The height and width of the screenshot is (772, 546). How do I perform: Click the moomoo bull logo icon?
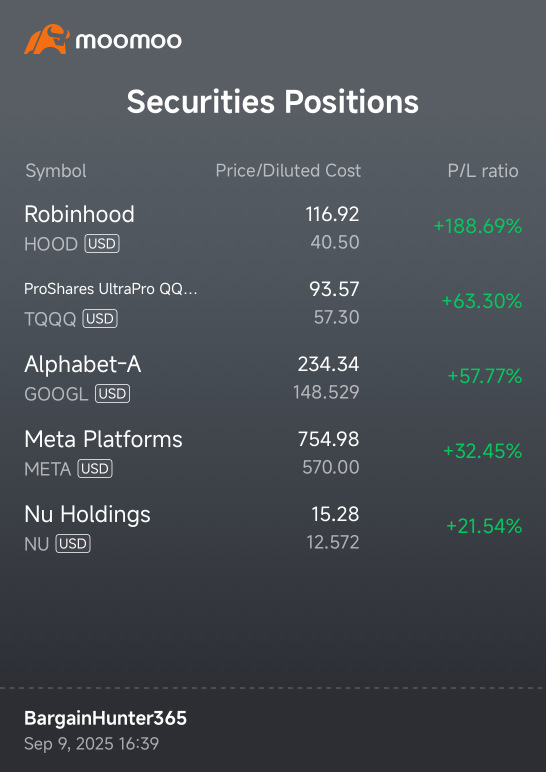[47, 39]
